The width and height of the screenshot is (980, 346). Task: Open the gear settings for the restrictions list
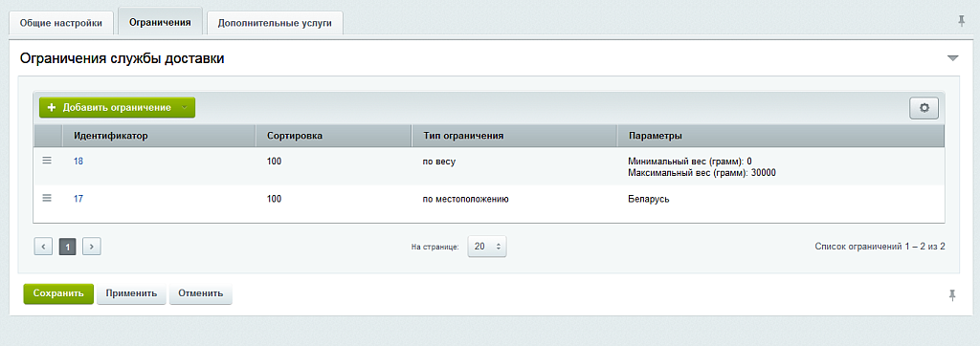(x=924, y=107)
